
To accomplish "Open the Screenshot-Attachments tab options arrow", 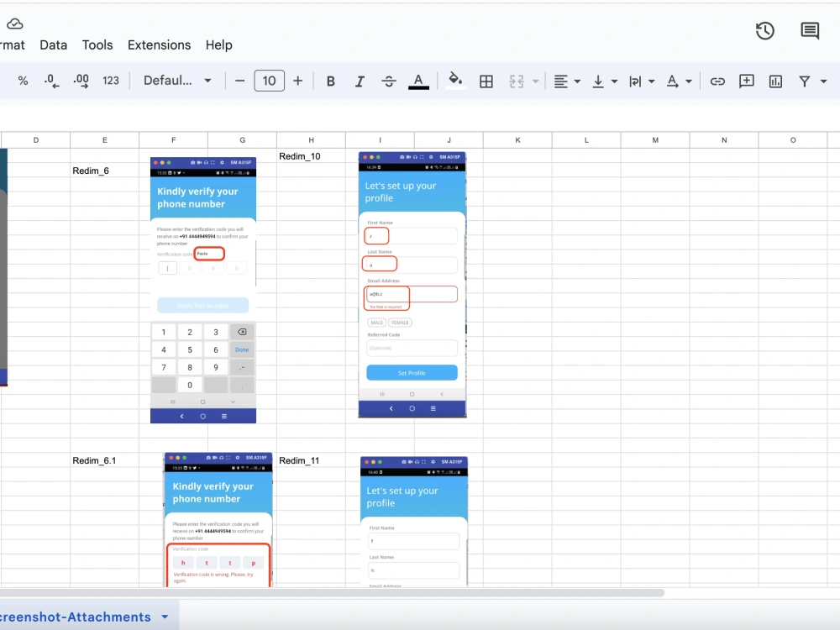I will point(165,617).
